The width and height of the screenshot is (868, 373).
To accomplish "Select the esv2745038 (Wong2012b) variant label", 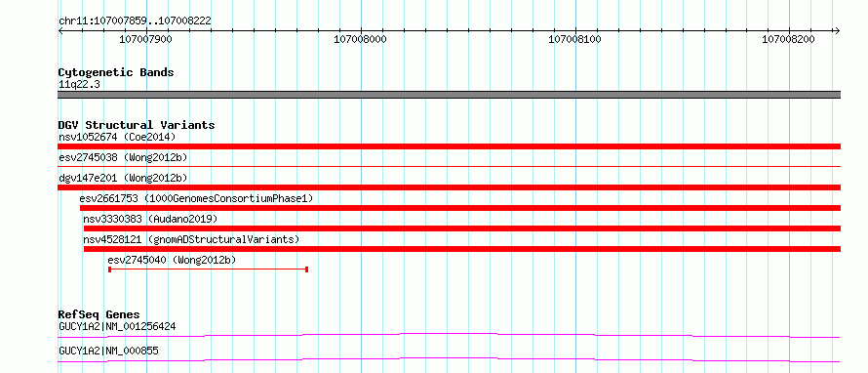I will pos(123,158).
